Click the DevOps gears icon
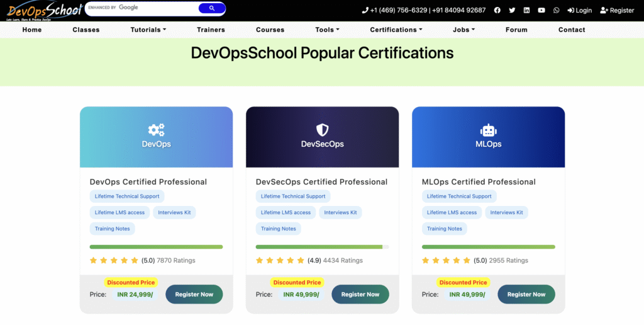Image resolution: width=644 pixels, height=325 pixels. tap(156, 130)
